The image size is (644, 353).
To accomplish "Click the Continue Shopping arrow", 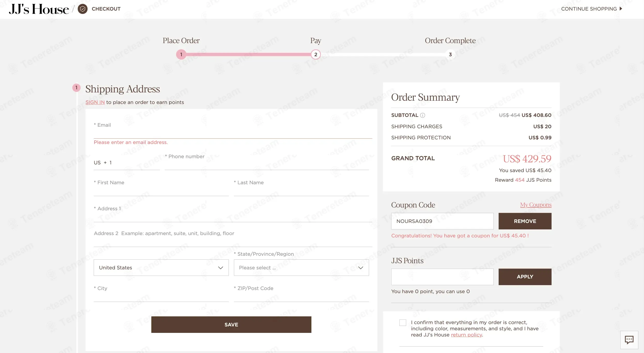I will [621, 9].
